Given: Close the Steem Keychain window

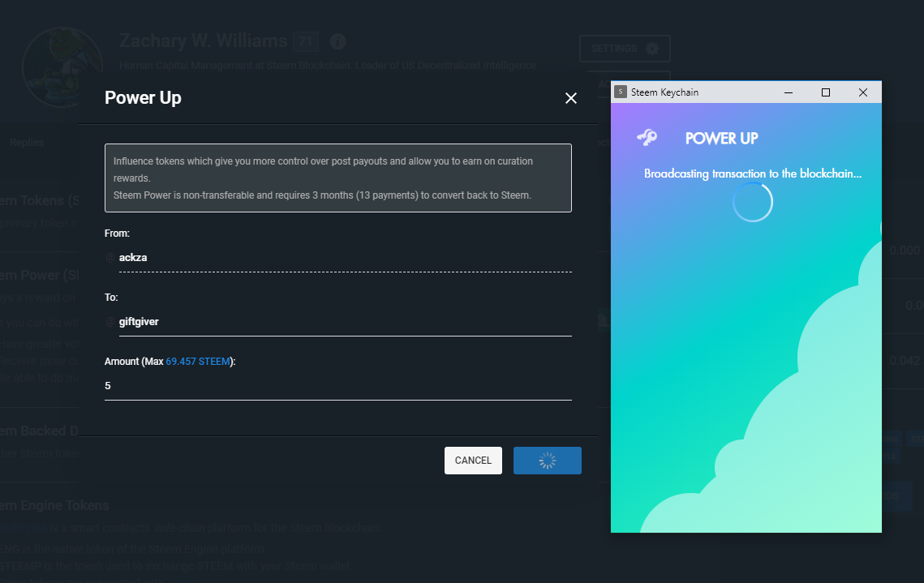Looking at the screenshot, I should (862, 92).
